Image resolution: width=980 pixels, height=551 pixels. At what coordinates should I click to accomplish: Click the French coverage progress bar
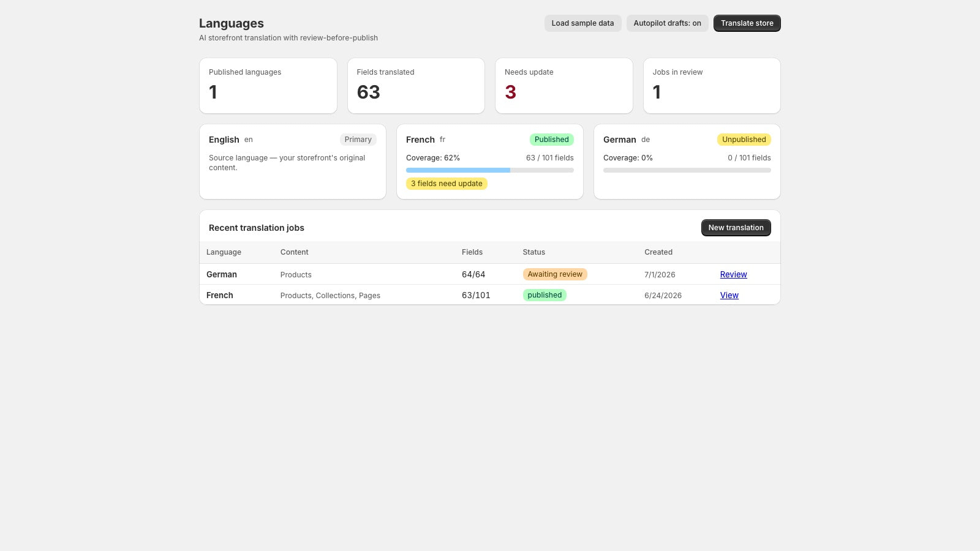point(490,170)
